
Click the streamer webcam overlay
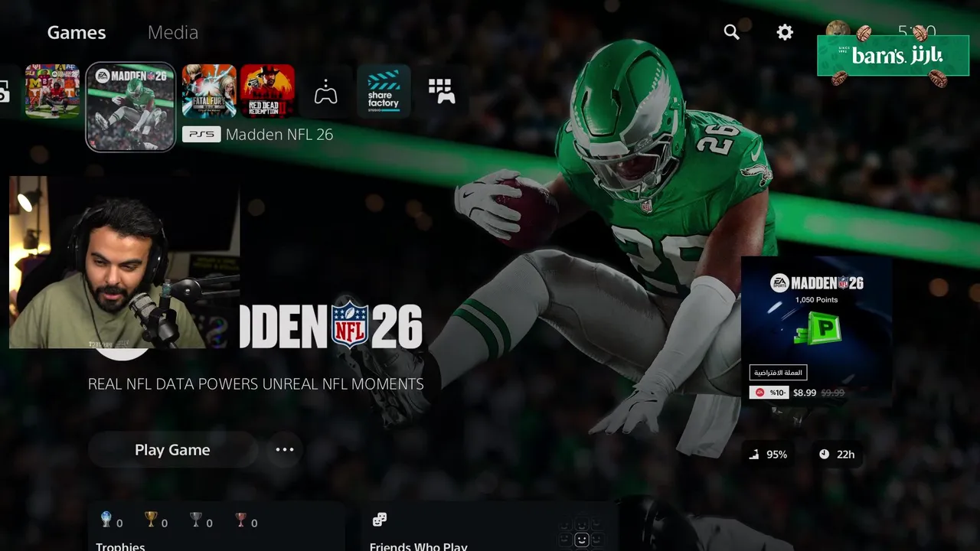125,262
